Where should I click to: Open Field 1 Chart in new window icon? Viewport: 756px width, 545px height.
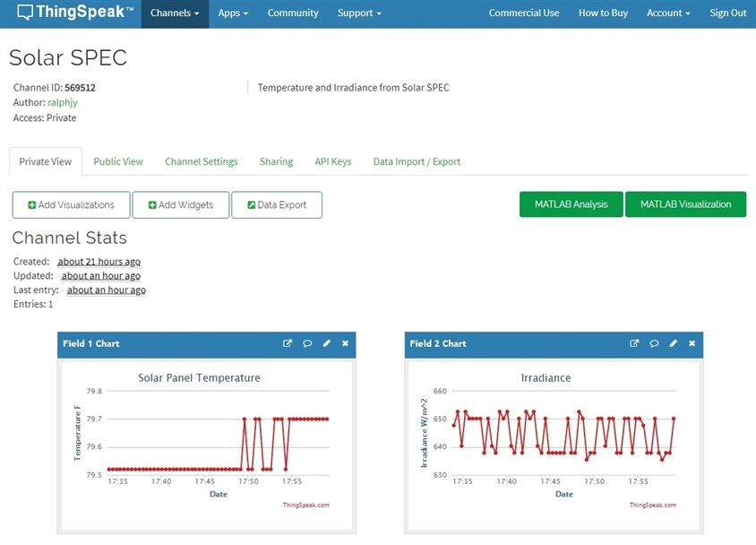click(x=288, y=343)
